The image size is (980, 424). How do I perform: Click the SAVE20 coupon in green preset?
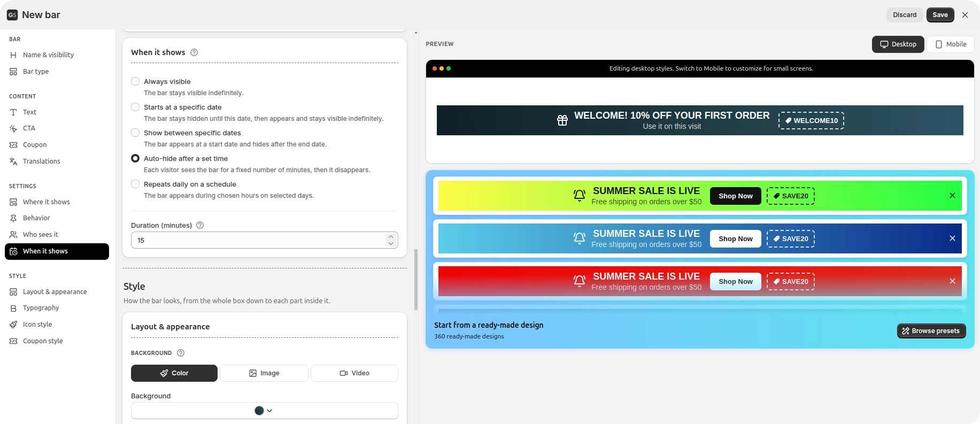pos(791,196)
